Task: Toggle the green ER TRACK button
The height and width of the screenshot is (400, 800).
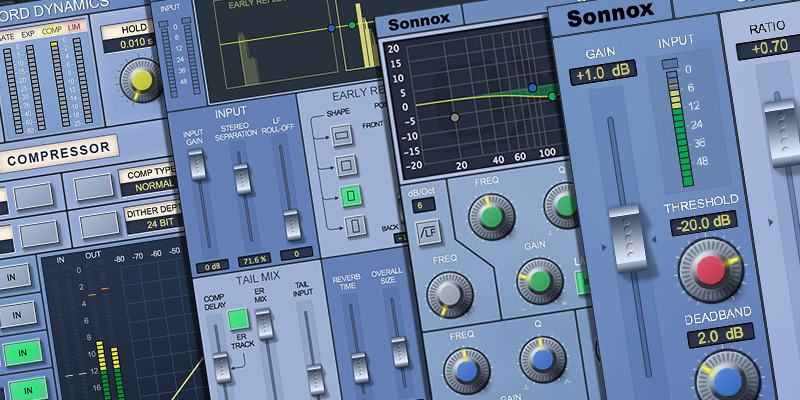Action: (x=238, y=319)
